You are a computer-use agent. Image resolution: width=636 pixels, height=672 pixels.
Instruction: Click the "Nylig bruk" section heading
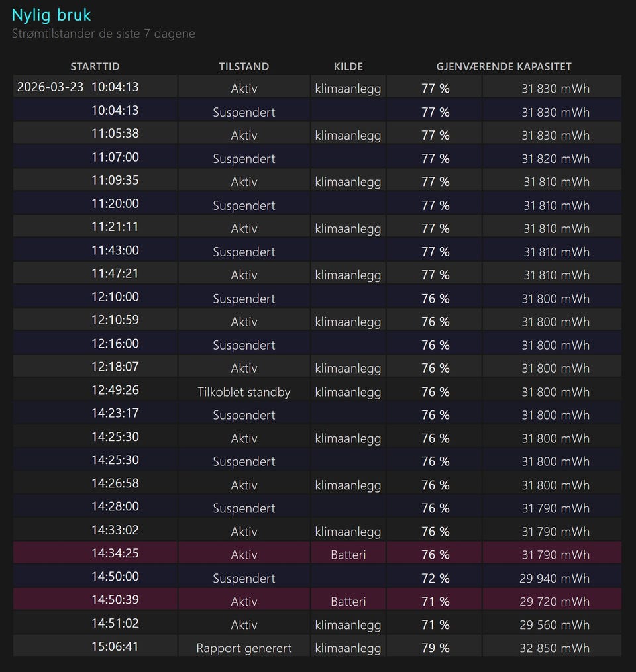point(52,15)
